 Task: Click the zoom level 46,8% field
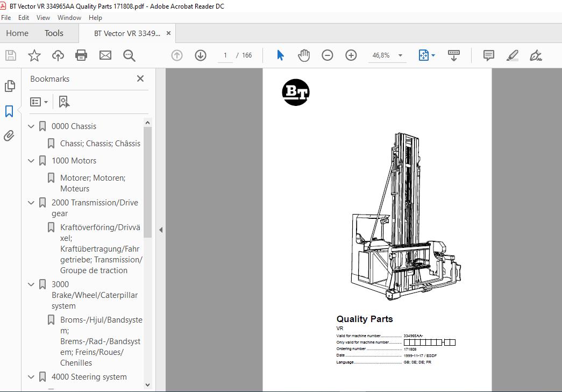point(381,55)
